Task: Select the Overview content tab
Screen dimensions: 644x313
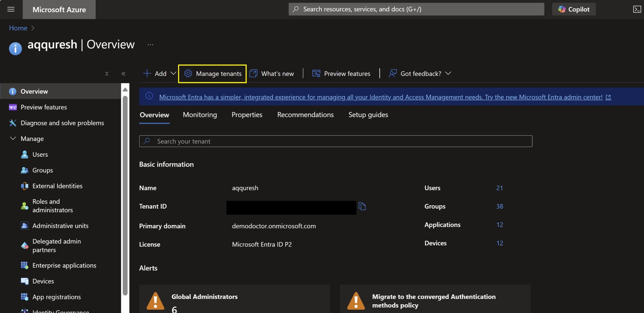Action: coord(154,115)
